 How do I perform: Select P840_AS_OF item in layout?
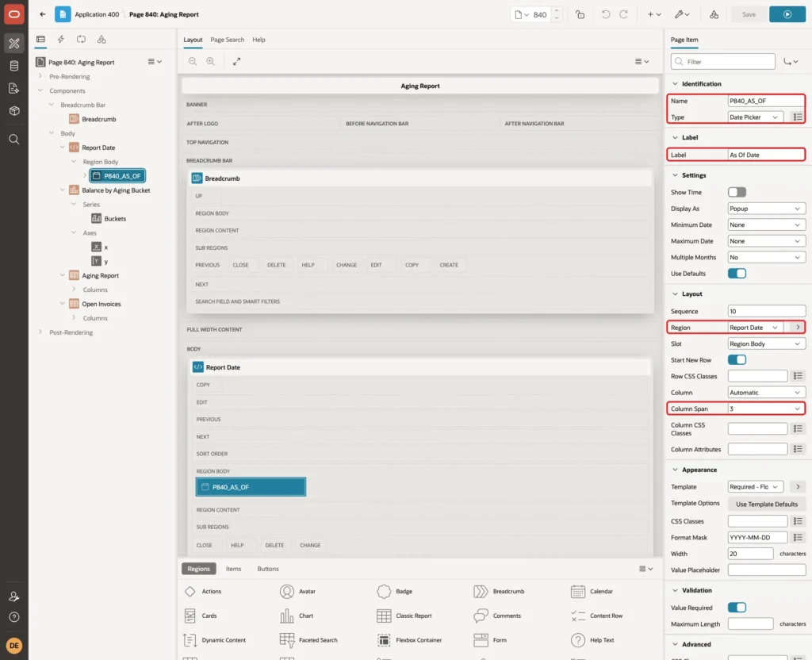pos(251,487)
